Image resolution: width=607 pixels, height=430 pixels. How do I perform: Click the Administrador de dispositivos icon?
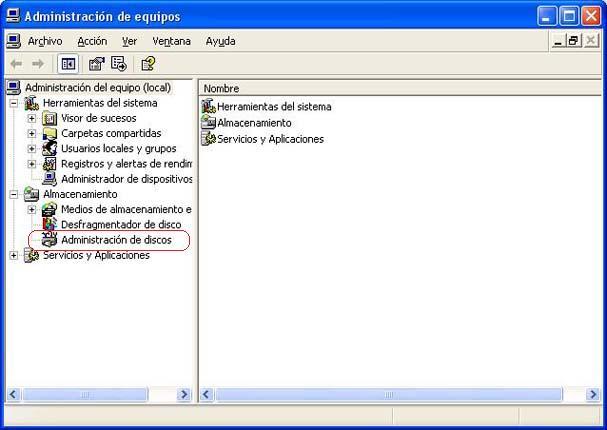(50, 179)
